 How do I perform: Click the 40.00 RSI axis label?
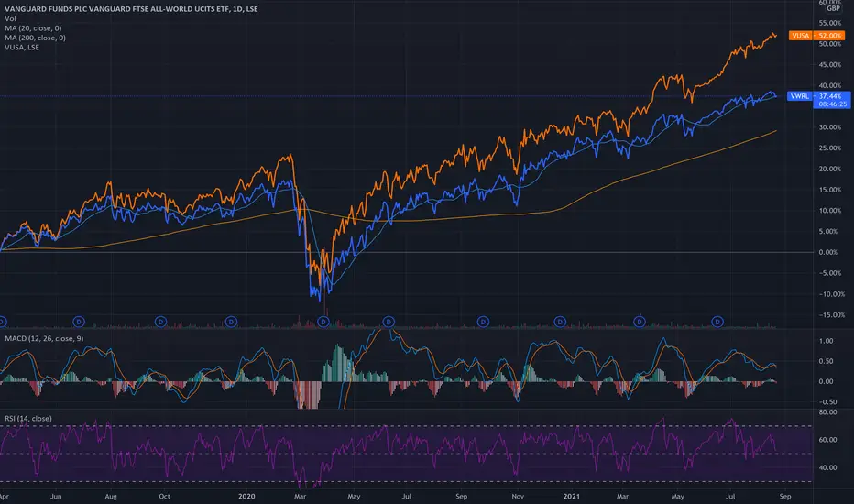tap(827, 467)
